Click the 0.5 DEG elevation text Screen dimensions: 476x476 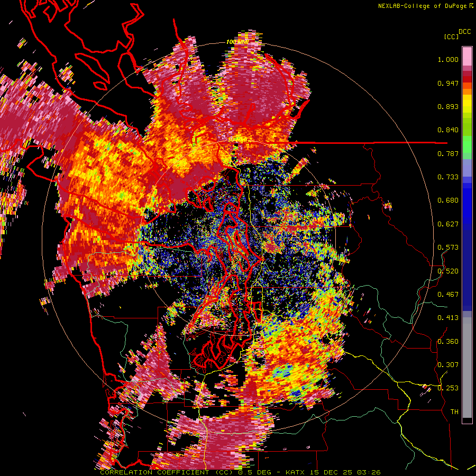tap(255, 472)
